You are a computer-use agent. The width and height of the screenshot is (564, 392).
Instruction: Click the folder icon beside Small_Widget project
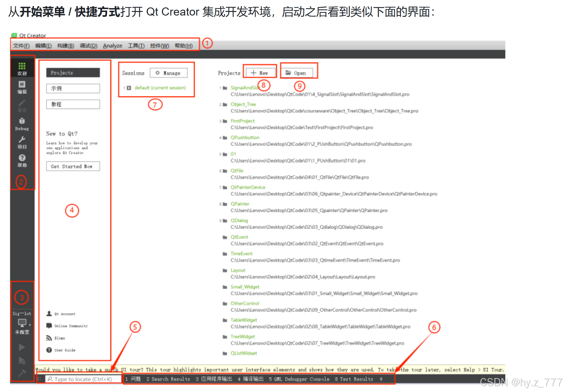pyautogui.click(x=225, y=287)
